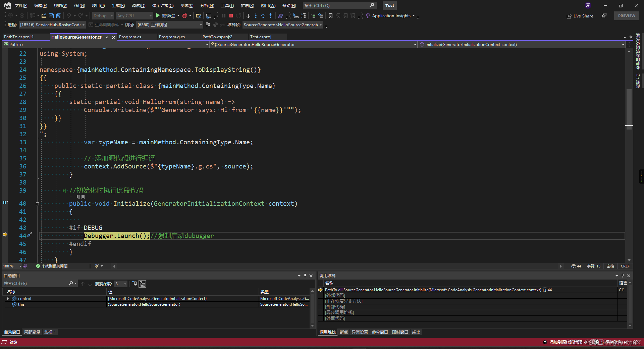Viewport: 644px width, 349px height.
Task: Open the 堆栈帧 stack frame dropdown
Action: coord(283,25)
